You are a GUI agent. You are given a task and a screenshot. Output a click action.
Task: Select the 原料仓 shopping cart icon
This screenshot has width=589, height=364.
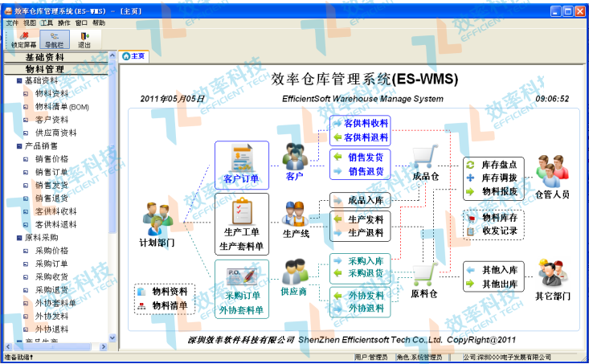(x=424, y=273)
